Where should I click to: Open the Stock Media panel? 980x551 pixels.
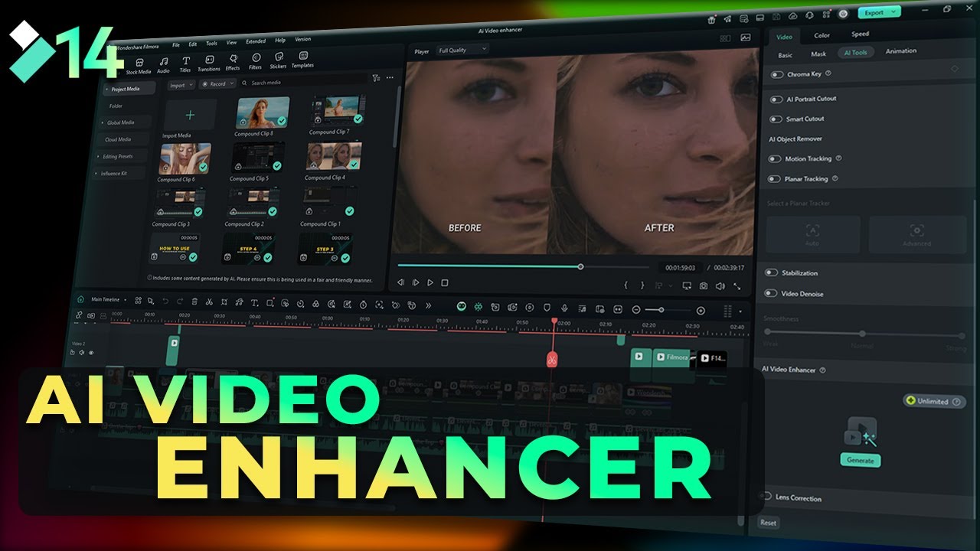pos(139,66)
